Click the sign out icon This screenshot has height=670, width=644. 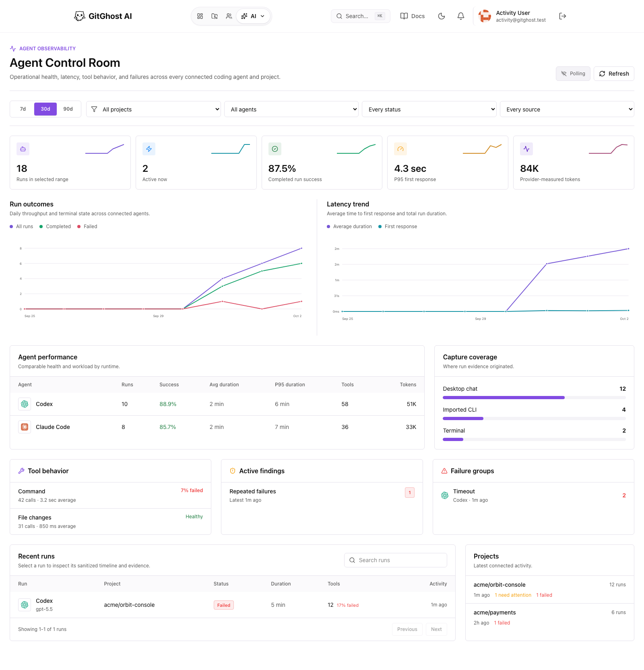pyautogui.click(x=563, y=16)
